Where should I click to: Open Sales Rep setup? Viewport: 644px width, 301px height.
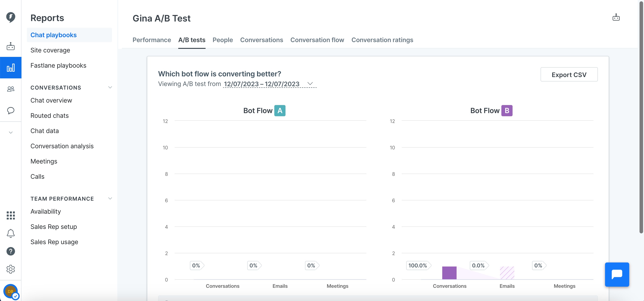pos(54,227)
